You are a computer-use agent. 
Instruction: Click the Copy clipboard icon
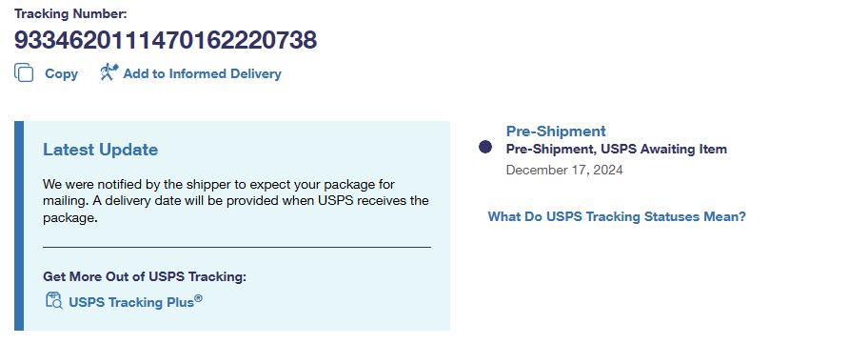24,73
